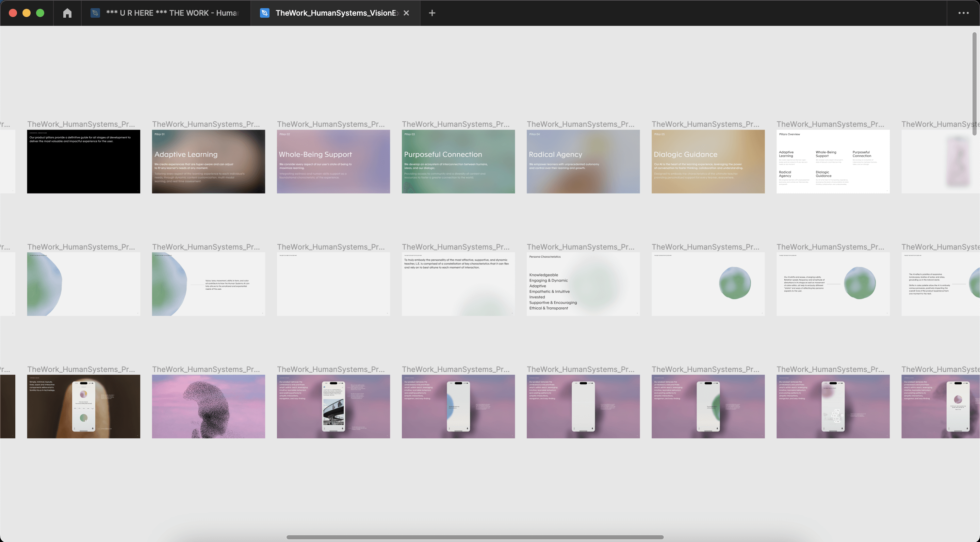
Task: Open the 'Pillars Overview' slide
Action: coord(833,162)
